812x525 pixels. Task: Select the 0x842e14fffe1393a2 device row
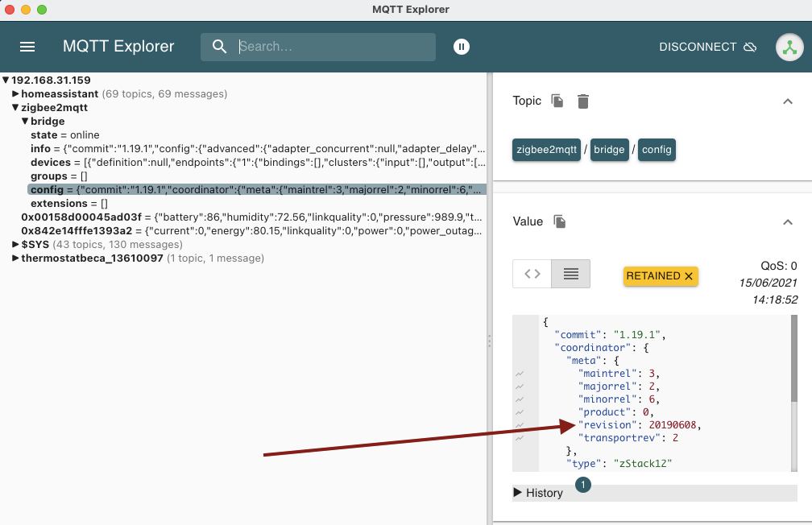tap(251, 231)
